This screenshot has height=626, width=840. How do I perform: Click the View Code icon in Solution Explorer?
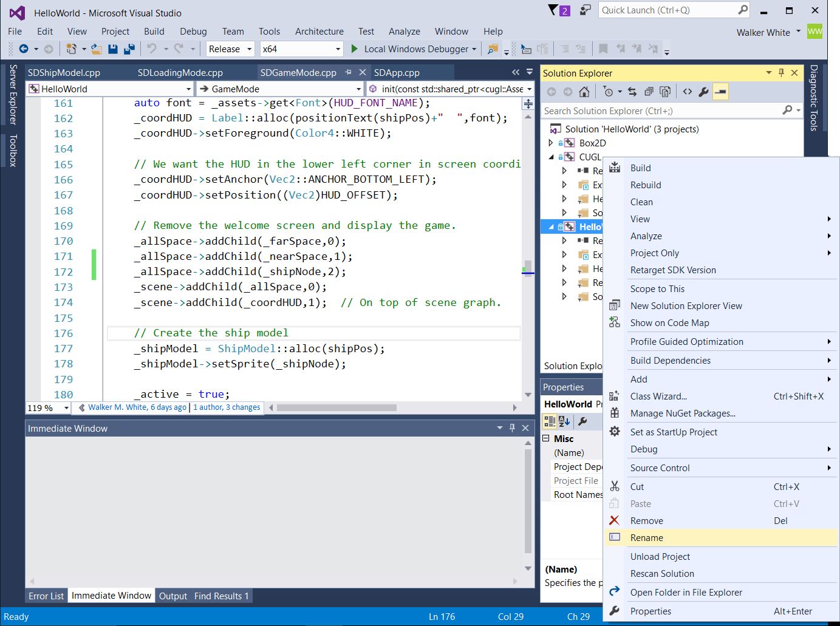(x=687, y=92)
